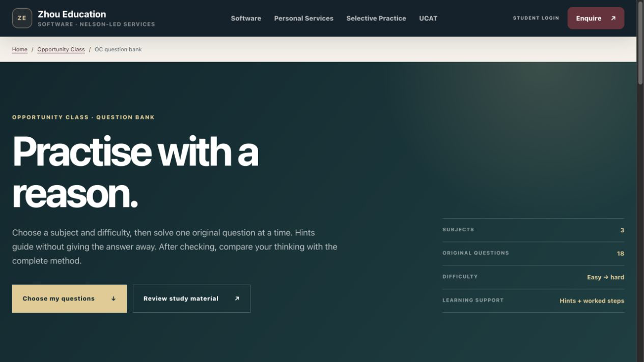
Task: Click the Zhou Education site title
Action: pos(72,14)
